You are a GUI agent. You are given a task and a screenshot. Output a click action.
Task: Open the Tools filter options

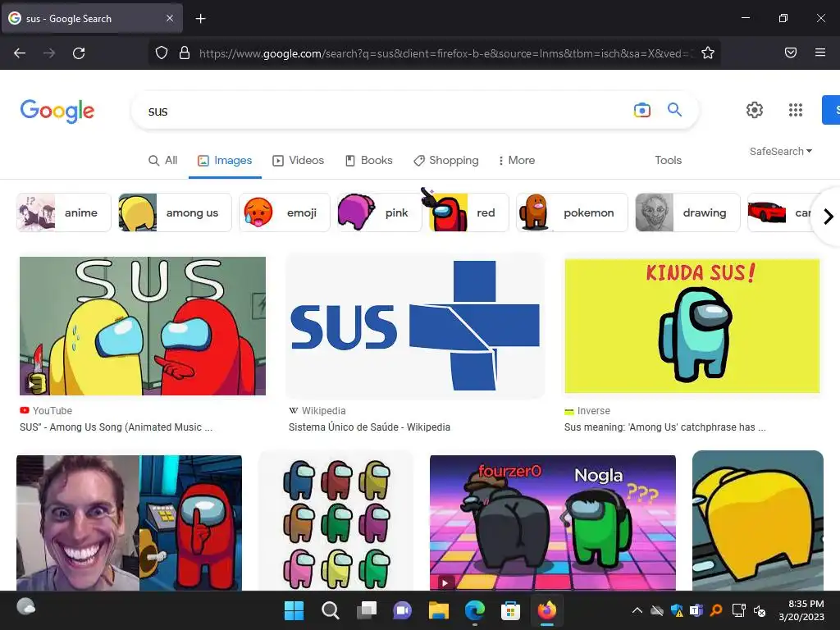click(x=668, y=160)
